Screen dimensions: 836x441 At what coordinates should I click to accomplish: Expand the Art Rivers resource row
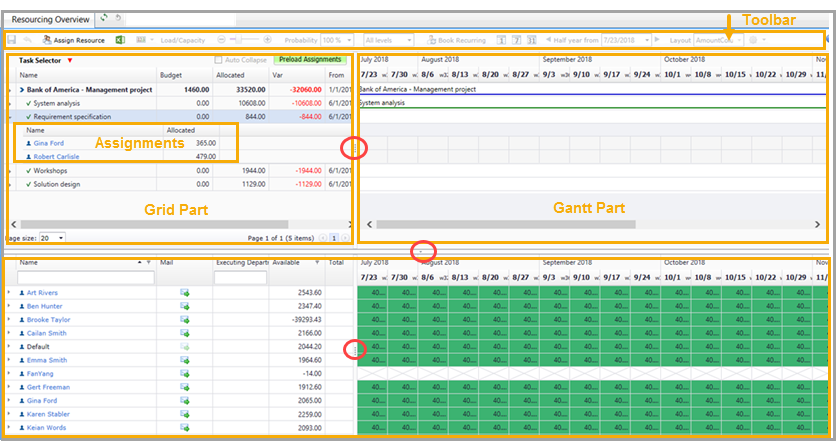tap(10, 292)
